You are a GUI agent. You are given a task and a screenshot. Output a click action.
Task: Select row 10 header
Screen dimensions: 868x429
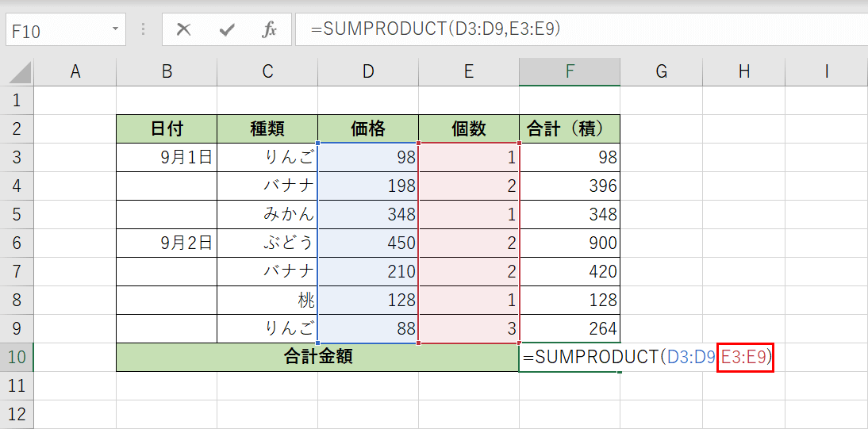[17, 357]
